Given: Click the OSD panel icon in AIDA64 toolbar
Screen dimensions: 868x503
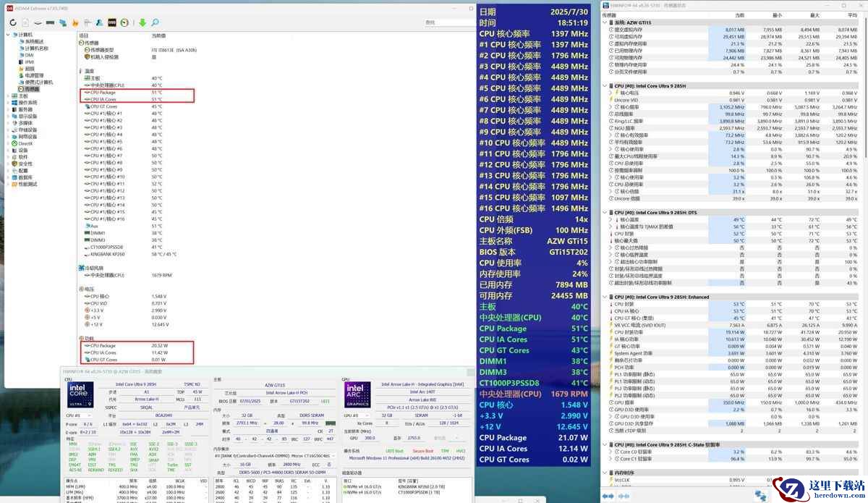Looking at the screenshot, I should (112, 22).
